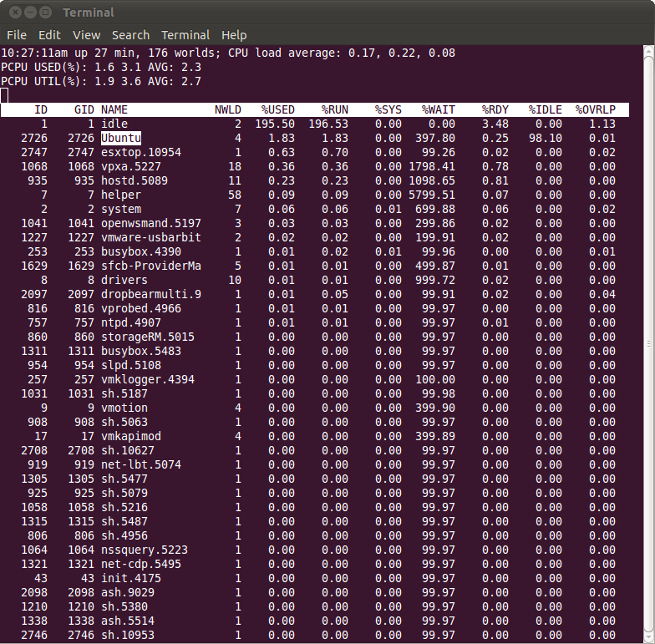Click the terminal cursor block
Viewport: 655px width, 644px height.
click(4, 95)
